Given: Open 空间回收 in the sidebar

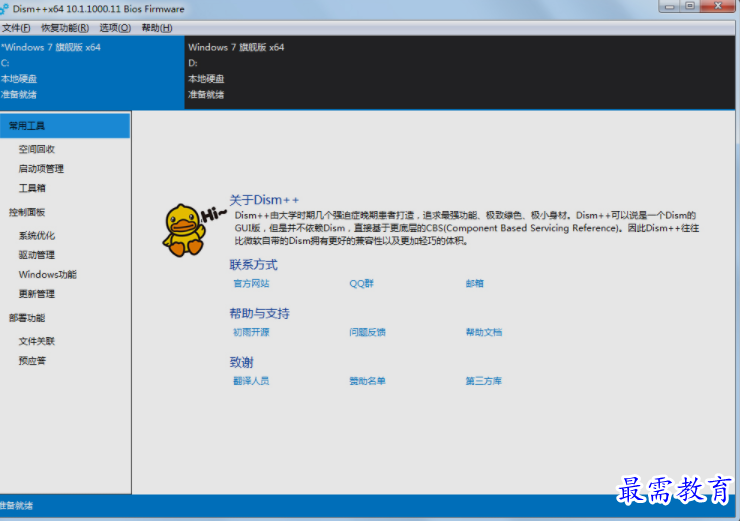Looking at the screenshot, I should 37,149.
